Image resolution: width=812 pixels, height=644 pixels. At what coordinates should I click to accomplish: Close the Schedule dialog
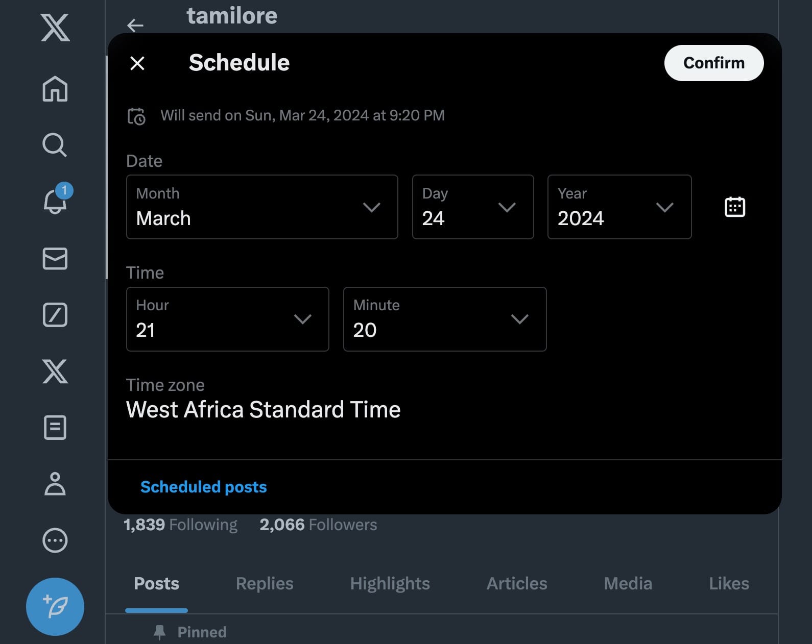point(137,63)
